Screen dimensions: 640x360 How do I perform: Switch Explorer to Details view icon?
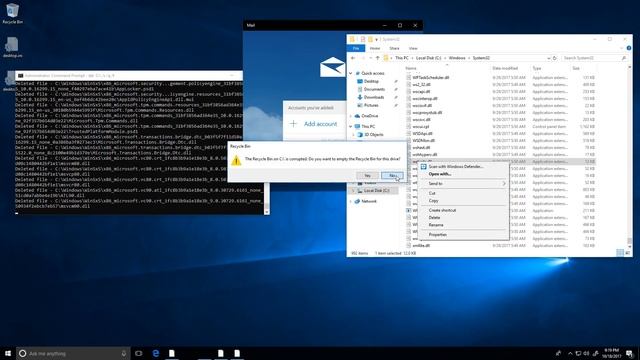click(620, 253)
